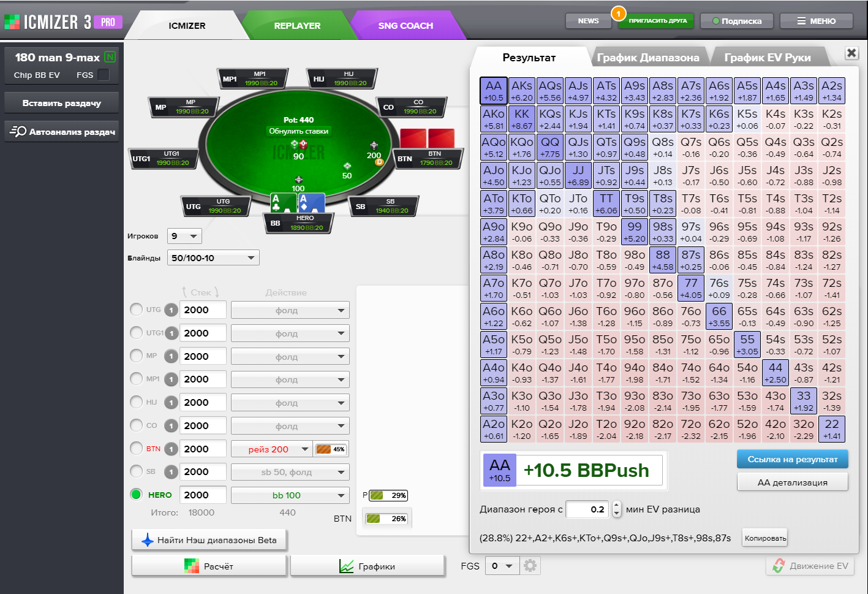
Task: Click the HJ seat plate on the table
Action: point(341,78)
